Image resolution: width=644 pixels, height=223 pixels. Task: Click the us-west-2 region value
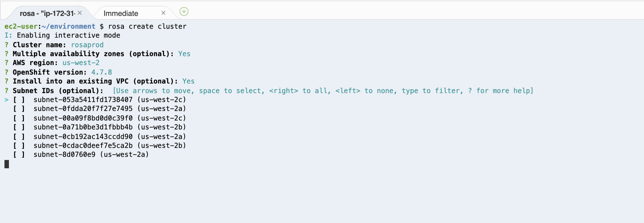[81, 63]
